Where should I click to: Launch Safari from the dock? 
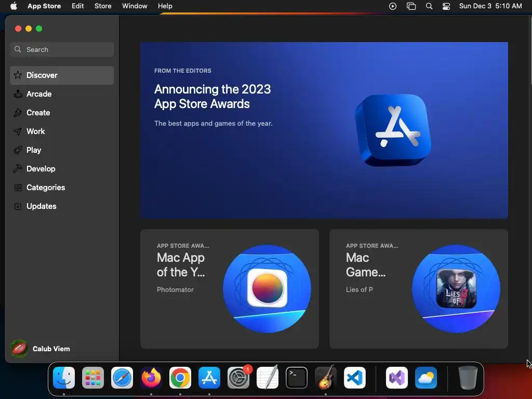122,377
